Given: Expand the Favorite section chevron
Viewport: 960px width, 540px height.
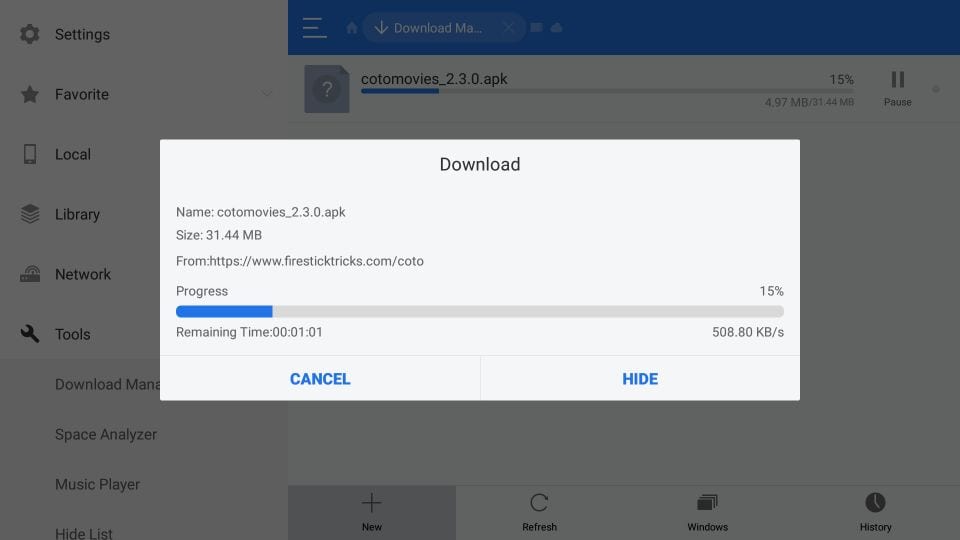Looking at the screenshot, I should (x=266, y=94).
